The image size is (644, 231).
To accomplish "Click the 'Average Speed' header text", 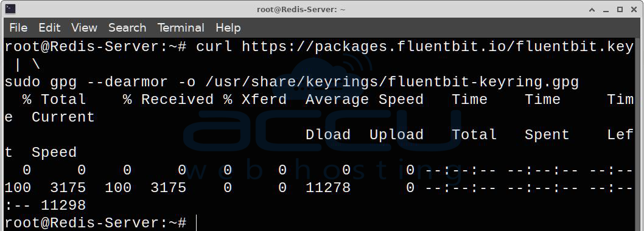I will pos(364,100).
